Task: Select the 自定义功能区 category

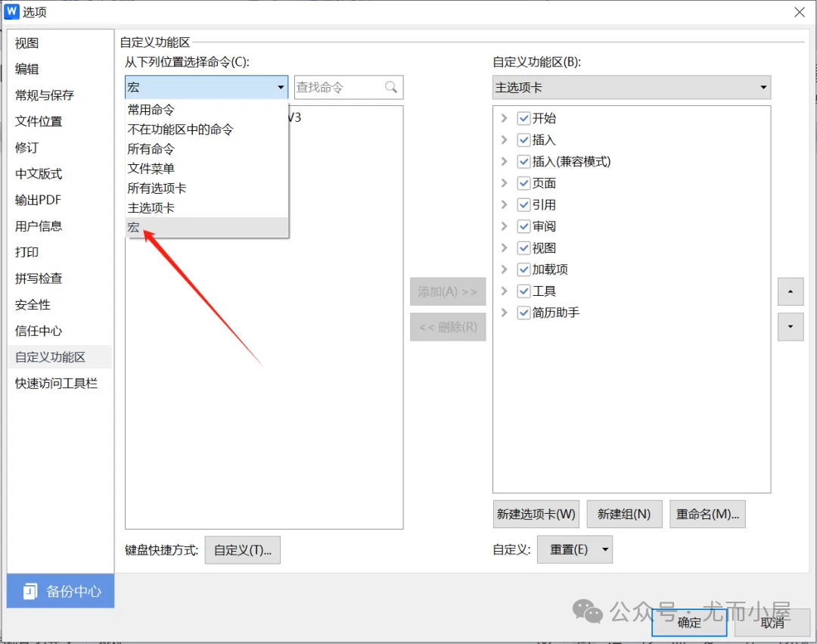Action: (x=60, y=357)
